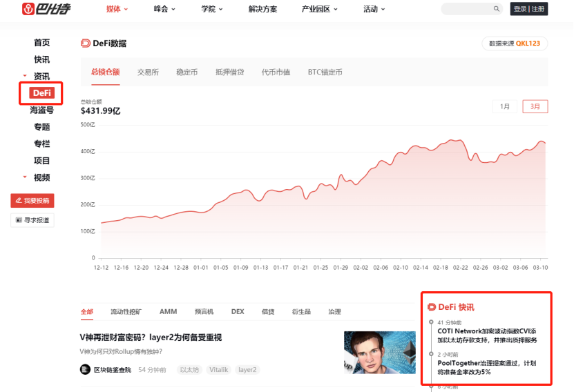Open 海盗号 in the sidebar

click(41, 110)
